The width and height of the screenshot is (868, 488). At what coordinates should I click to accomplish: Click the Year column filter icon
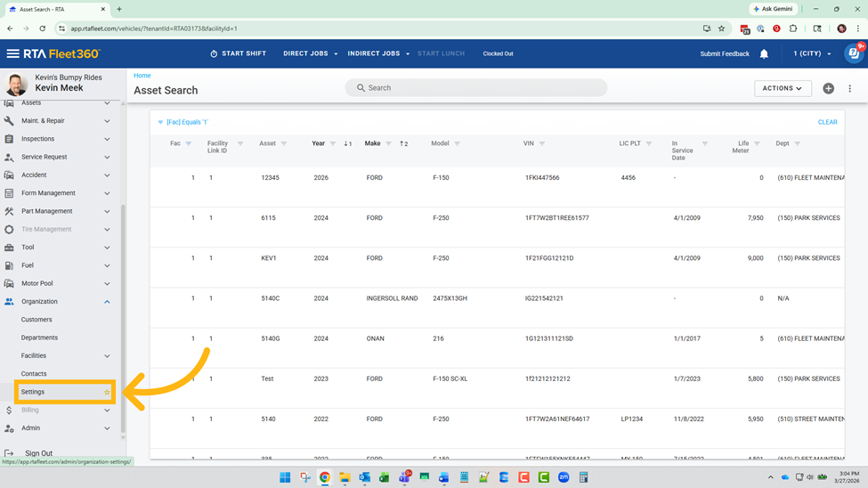coord(333,143)
